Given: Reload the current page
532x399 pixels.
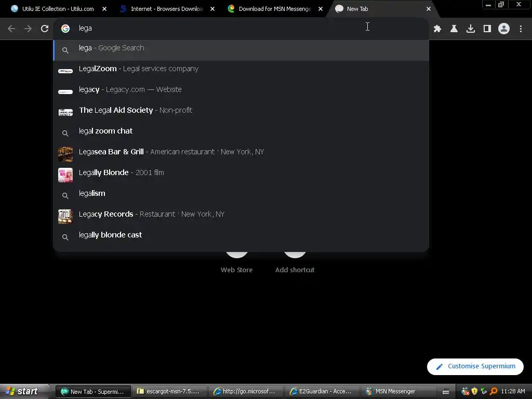Looking at the screenshot, I should 45,29.
